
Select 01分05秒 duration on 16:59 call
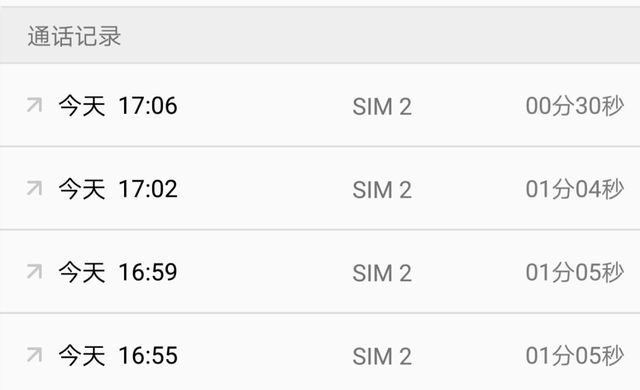pyautogui.click(x=575, y=273)
